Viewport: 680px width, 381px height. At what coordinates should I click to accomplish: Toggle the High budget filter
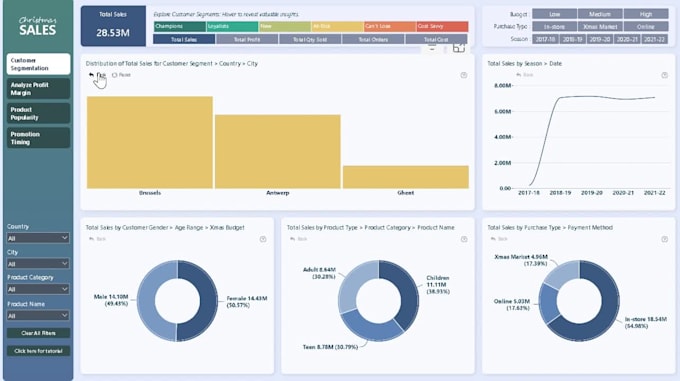click(646, 14)
